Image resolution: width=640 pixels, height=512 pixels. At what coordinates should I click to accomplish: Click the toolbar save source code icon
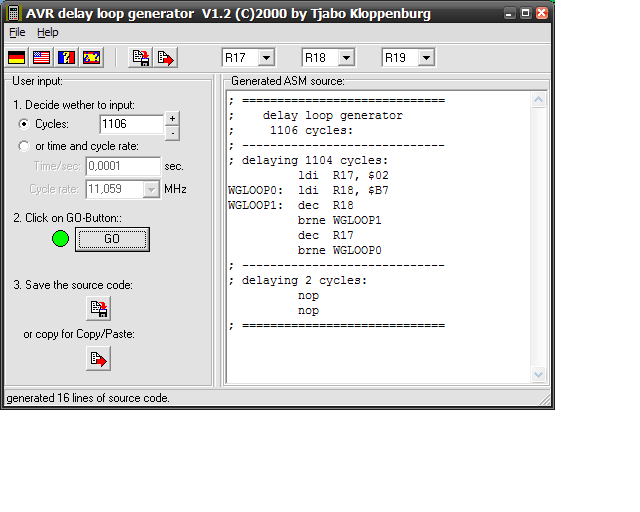141,58
